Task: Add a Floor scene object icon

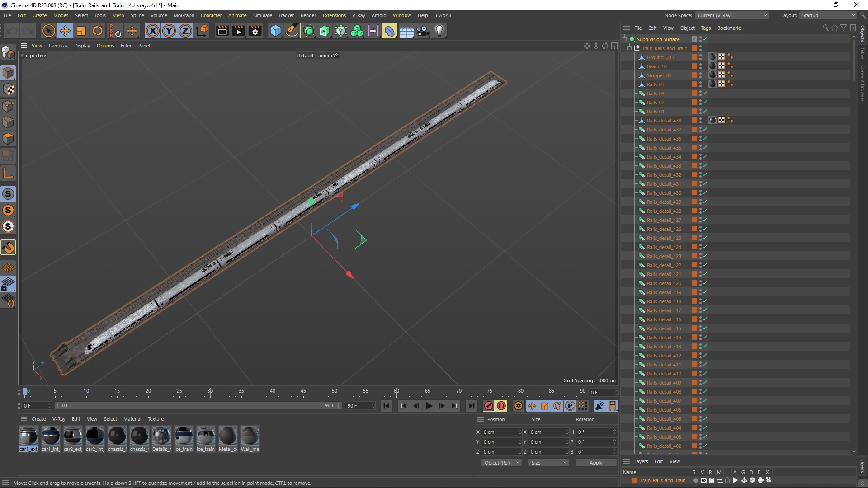Action: tap(406, 31)
